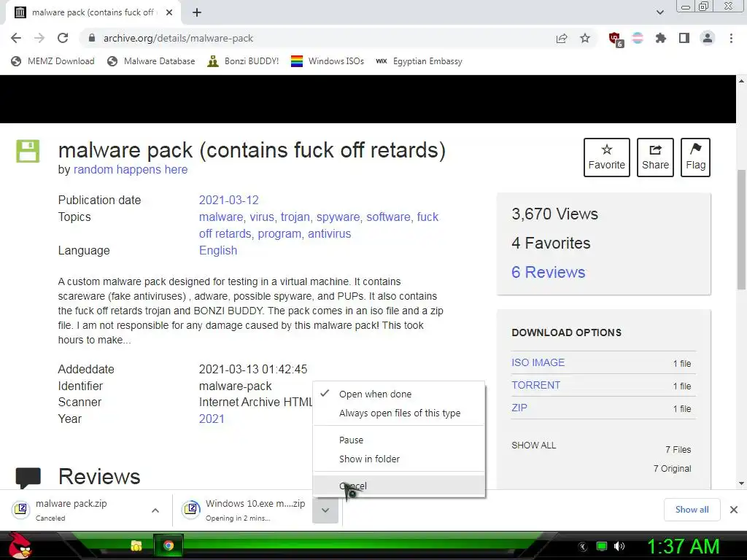Open the MEMZ Download bookmark

tap(53, 61)
